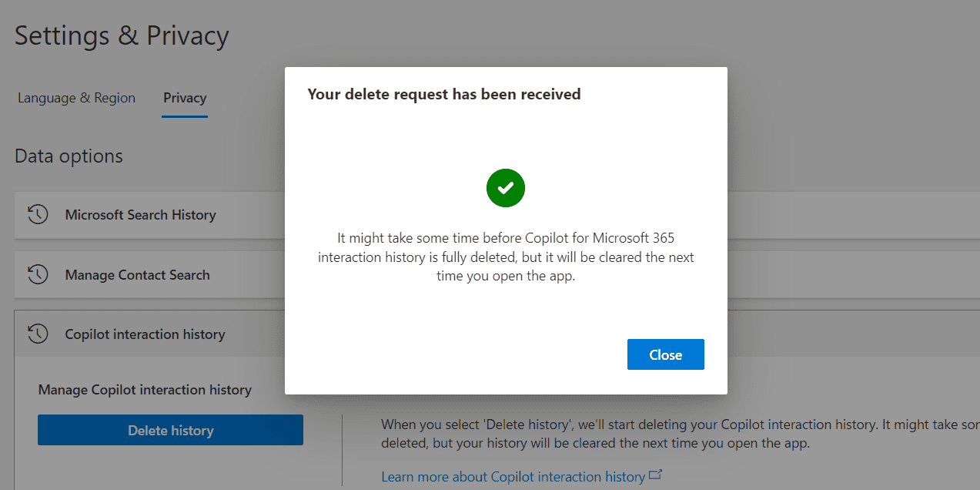Click the dialog title about delete request received
This screenshot has height=490, width=980.
click(444, 95)
